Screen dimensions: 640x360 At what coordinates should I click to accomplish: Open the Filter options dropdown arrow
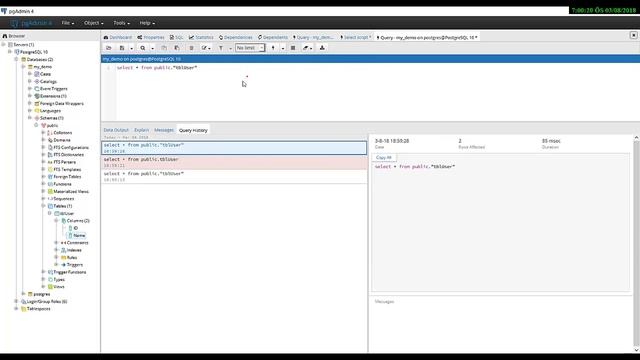click(230, 48)
